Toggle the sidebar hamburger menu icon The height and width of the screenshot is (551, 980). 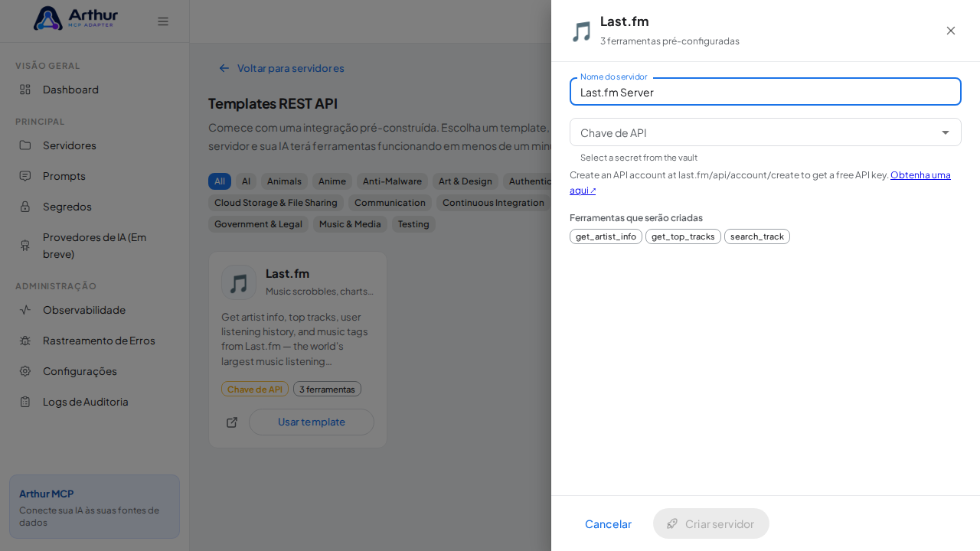163,21
